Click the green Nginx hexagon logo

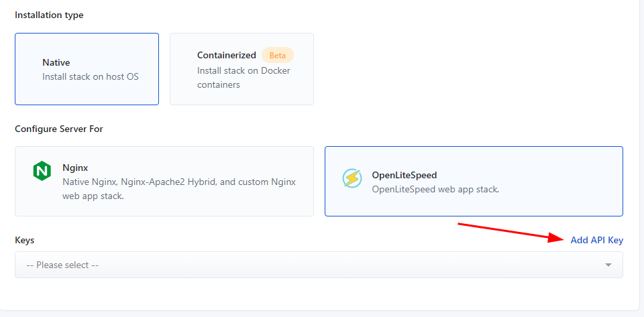click(x=42, y=171)
